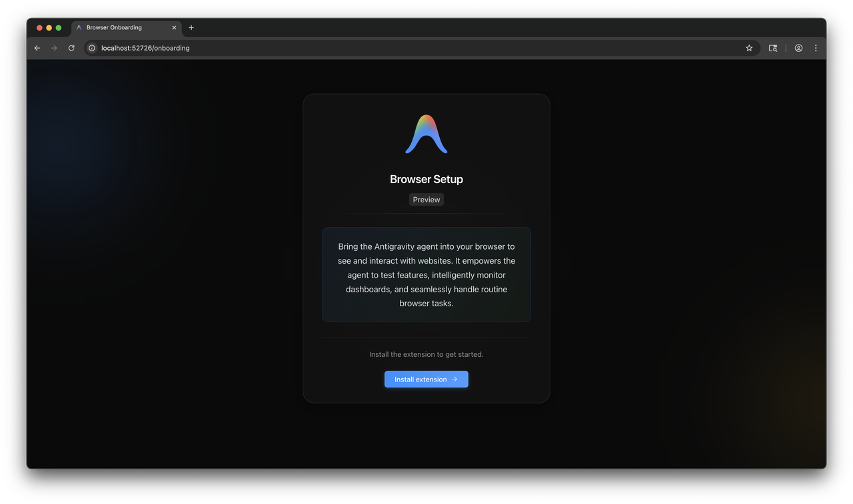This screenshot has height=504, width=853.
Task: Close the Browser Onboarding tab
Action: pyautogui.click(x=174, y=27)
